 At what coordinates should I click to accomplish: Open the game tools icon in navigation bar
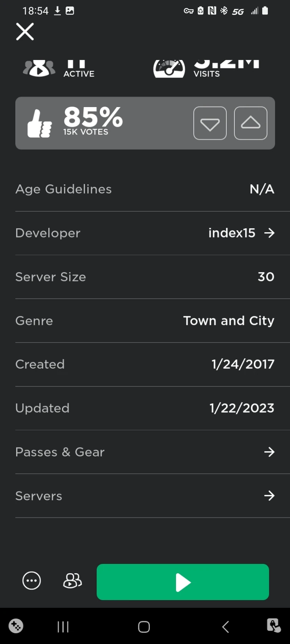coord(16,626)
